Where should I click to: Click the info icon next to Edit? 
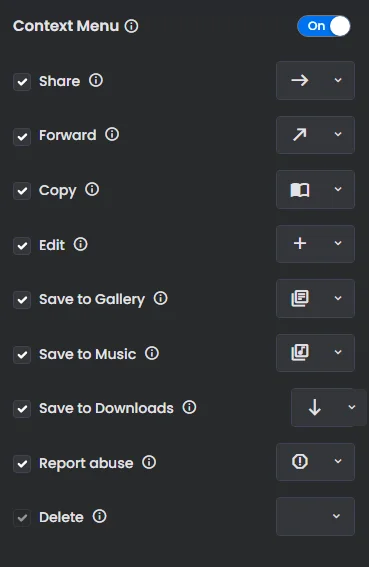(80, 244)
